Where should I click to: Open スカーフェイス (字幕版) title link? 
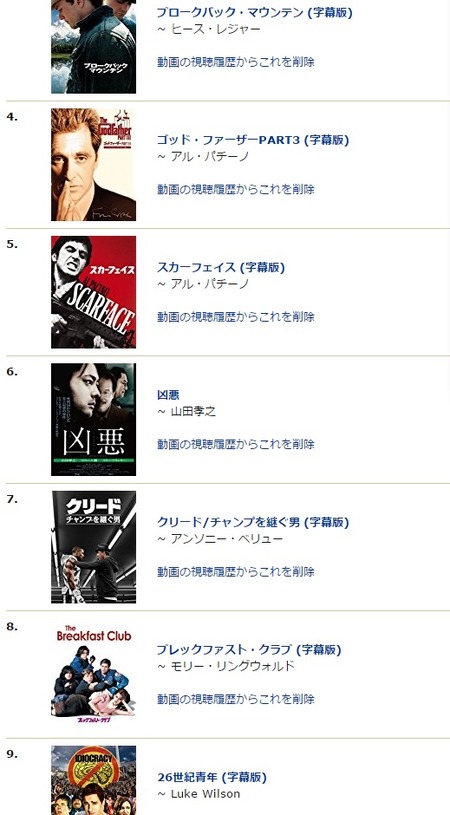point(221,268)
